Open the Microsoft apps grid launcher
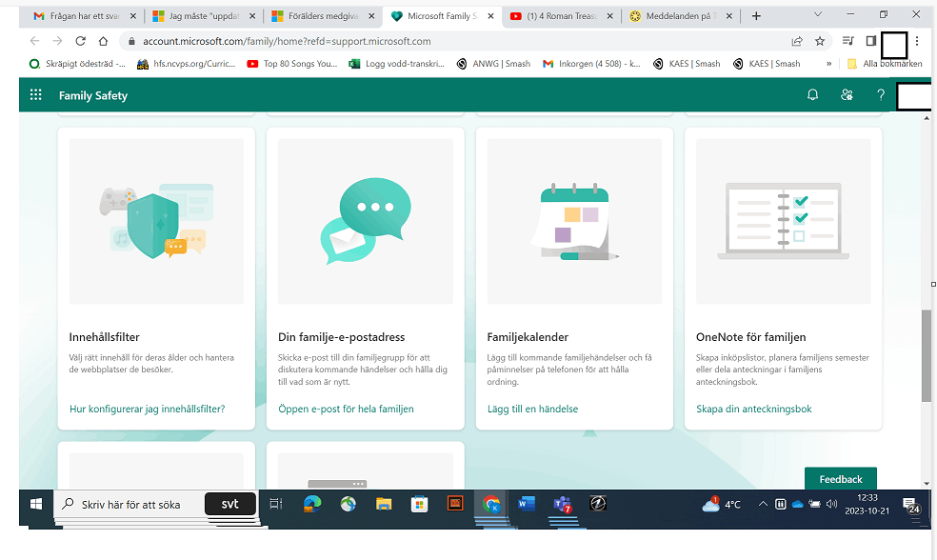The height and width of the screenshot is (560, 937). [x=36, y=95]
